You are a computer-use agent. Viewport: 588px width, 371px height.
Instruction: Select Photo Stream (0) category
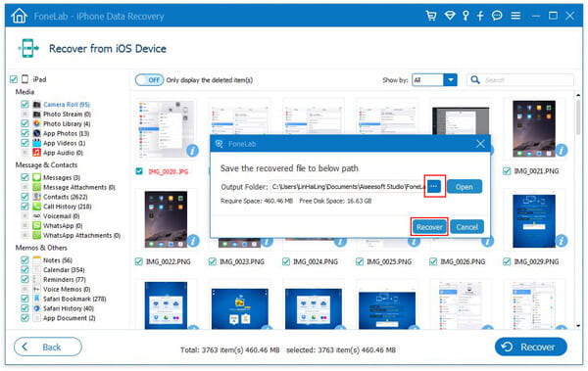tap(67, 114)
